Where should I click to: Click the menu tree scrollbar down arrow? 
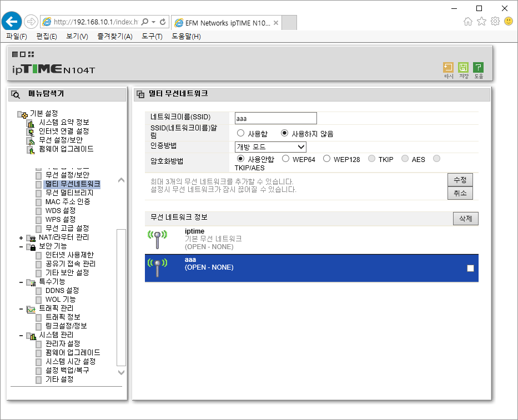[x=121, y=372]
